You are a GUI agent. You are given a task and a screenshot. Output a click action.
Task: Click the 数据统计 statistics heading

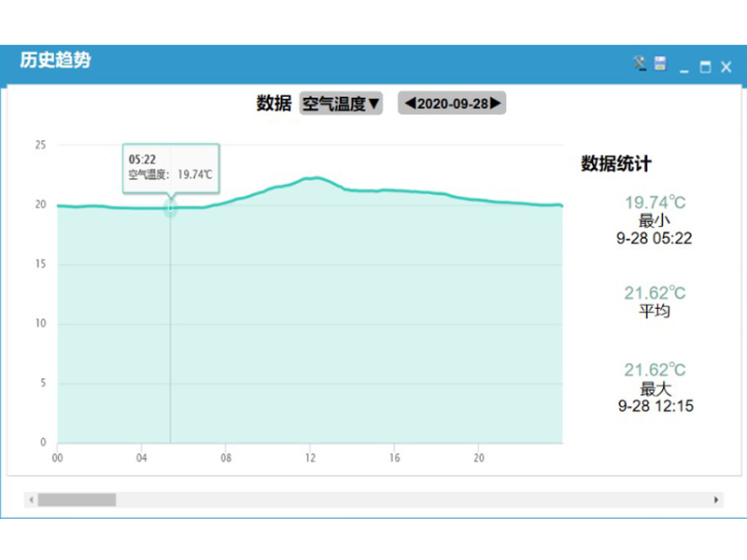(616, 163)
